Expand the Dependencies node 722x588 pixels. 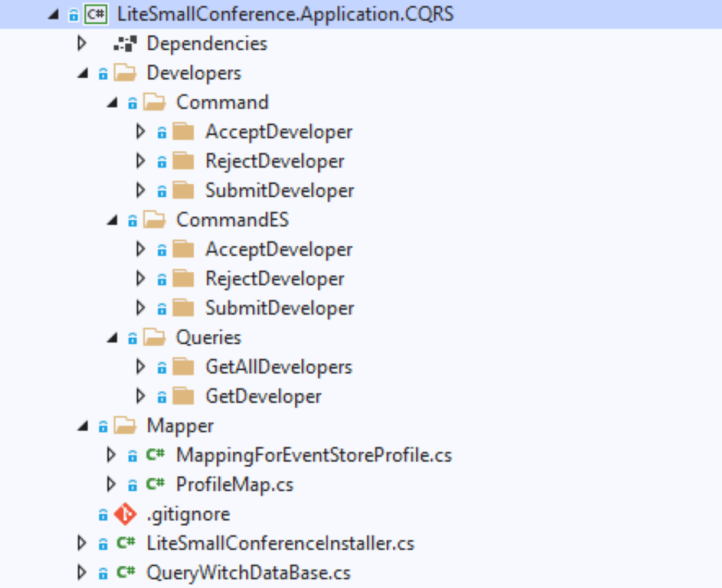(82, 43)
